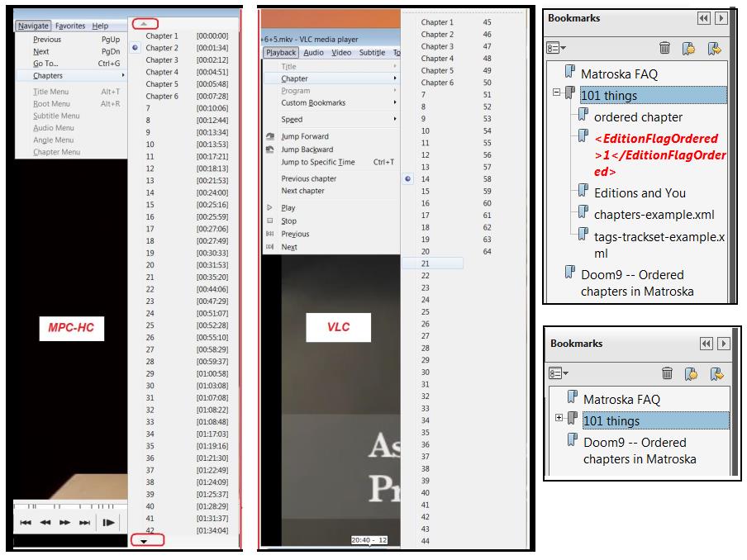This screenshot has height=560, width=747.
Task: Click expand current bookmark icon in upper panel
Action: coord(714,48)
